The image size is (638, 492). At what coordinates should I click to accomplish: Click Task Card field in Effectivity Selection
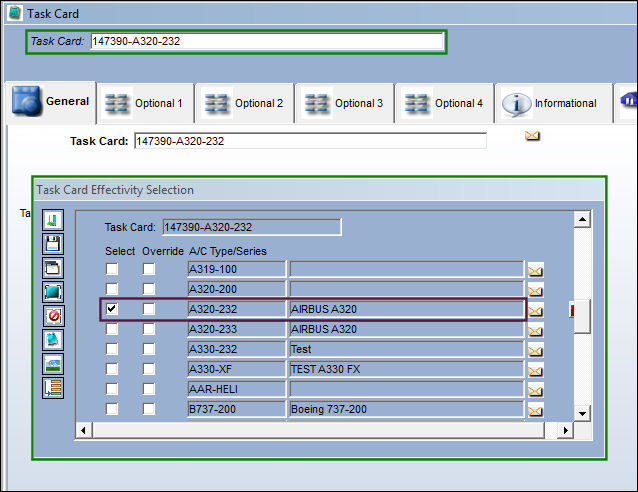point(252,227)
